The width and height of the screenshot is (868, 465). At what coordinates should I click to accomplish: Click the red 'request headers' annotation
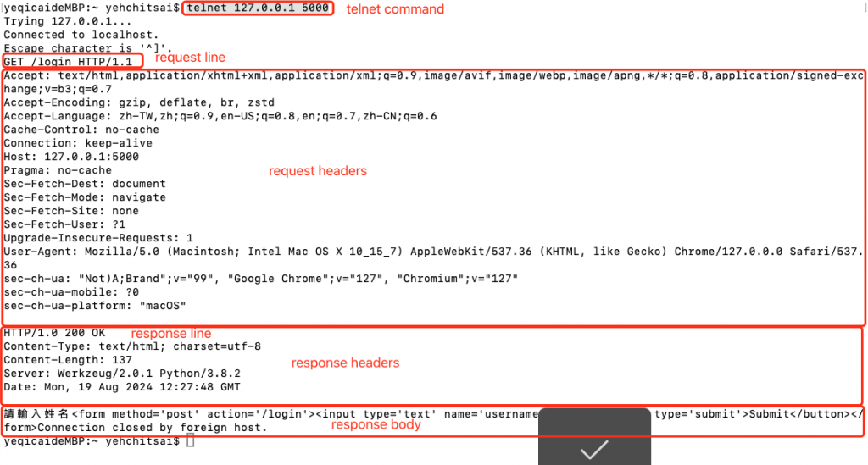(318, 171)
